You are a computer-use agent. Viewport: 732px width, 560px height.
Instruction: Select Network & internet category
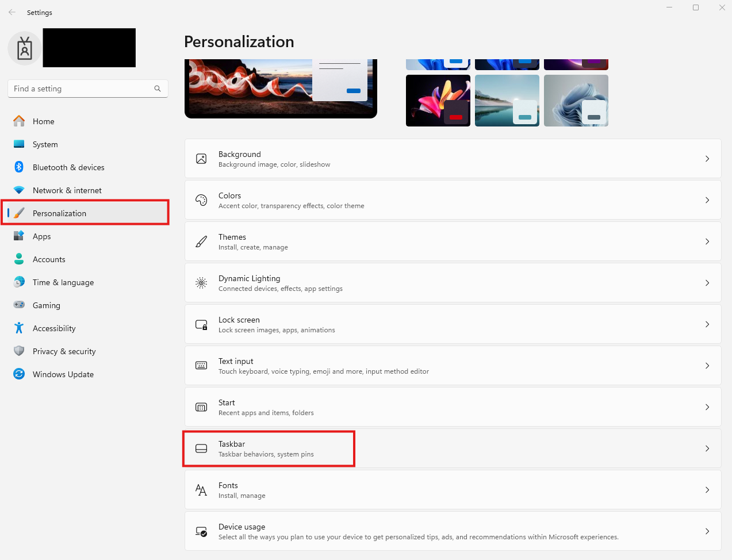[87, 190]
